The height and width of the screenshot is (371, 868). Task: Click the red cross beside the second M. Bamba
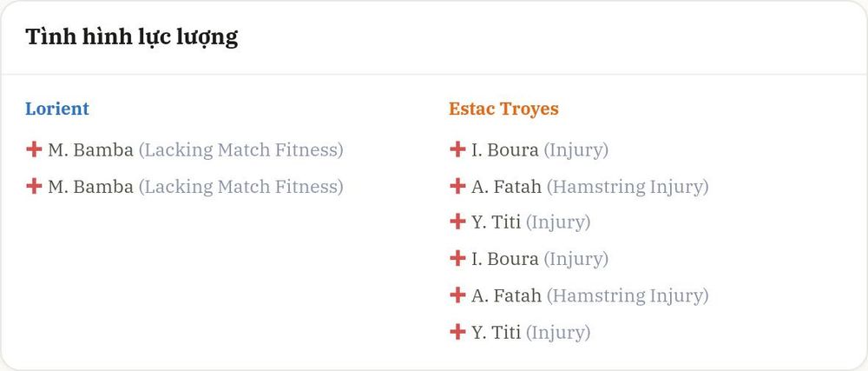[35, 186]
